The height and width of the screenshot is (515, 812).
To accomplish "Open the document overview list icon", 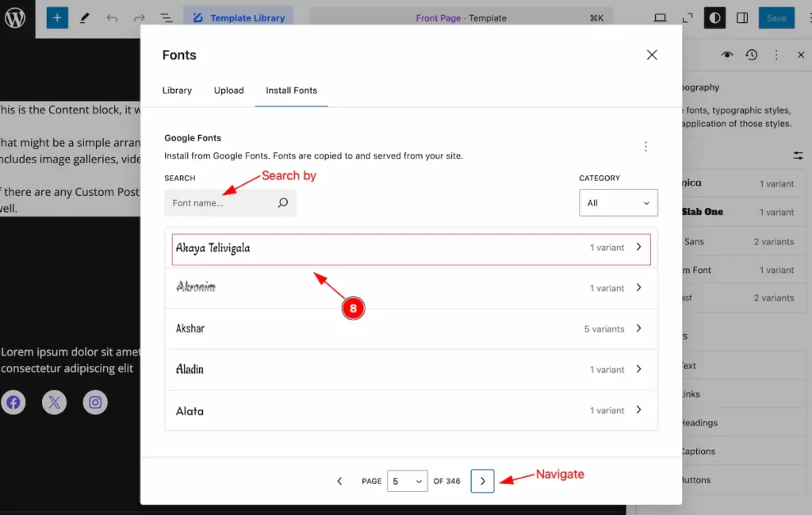I will (167, 18).
